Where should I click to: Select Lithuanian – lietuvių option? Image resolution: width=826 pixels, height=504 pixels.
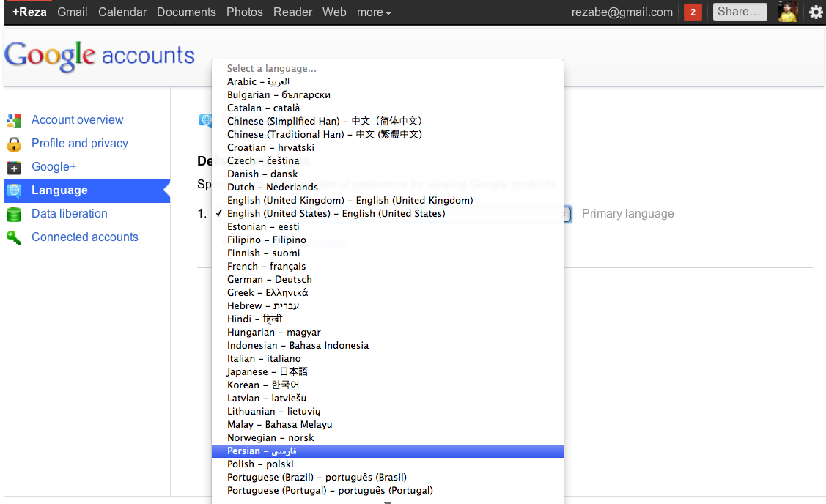pyautogui.click(x=387, y=411)
